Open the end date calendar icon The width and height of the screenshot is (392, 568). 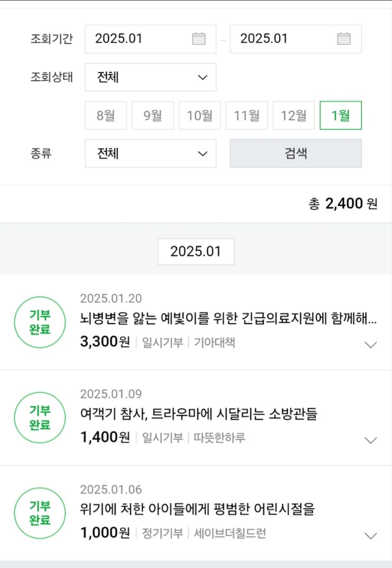(x=344, y=39)
